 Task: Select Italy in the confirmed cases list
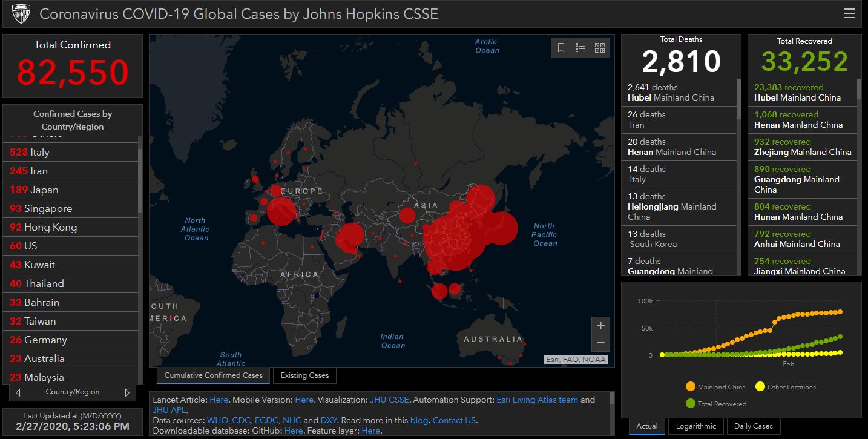pos(71,152)
